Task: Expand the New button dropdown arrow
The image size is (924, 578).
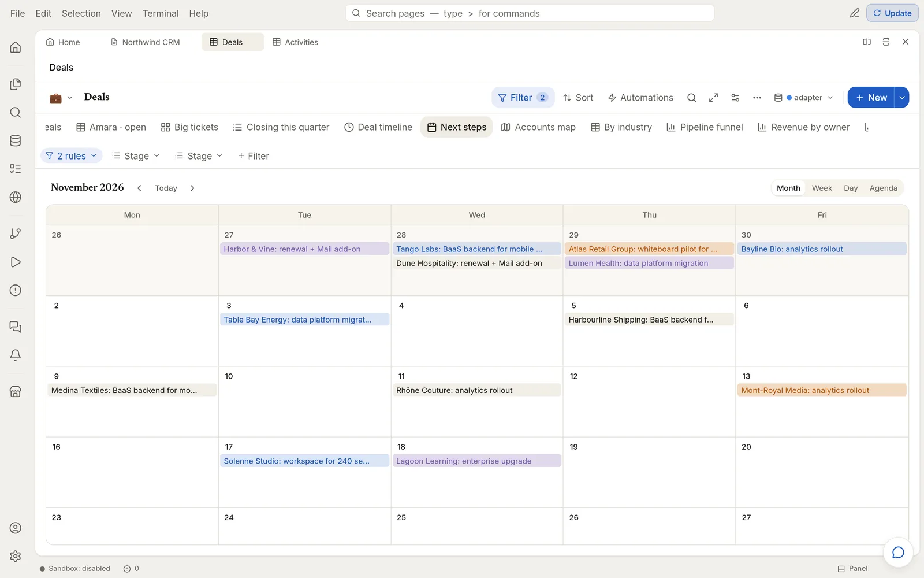Action: tap(901, 98)
